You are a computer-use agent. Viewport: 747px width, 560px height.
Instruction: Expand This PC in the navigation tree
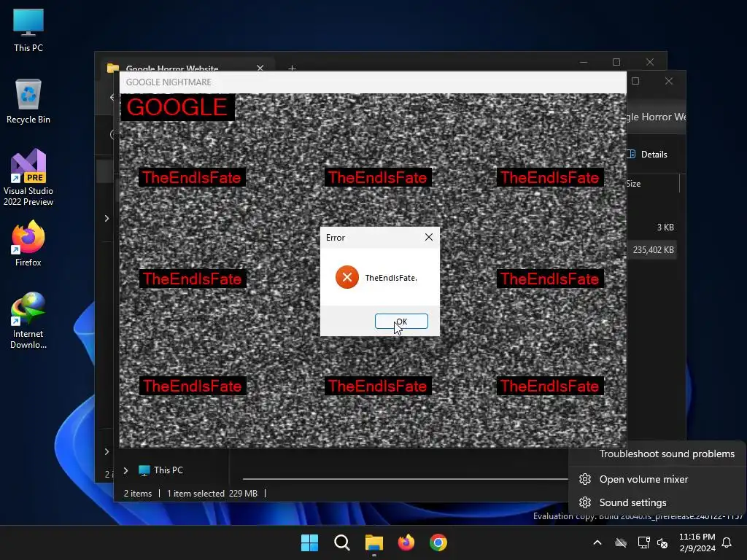[125, 470]
